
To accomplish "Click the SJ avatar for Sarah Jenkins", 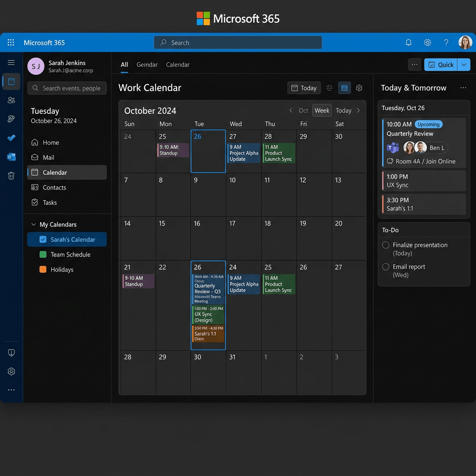I will pos(36,66).
